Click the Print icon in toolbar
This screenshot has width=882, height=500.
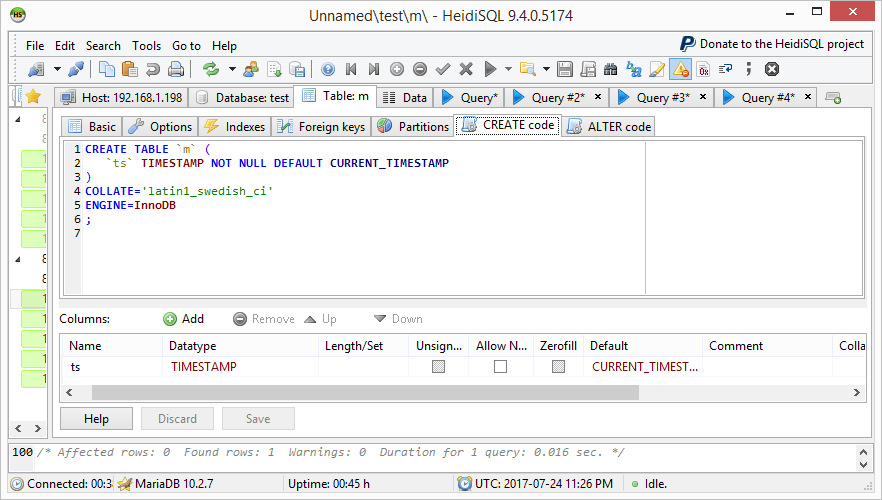[176, 69]
